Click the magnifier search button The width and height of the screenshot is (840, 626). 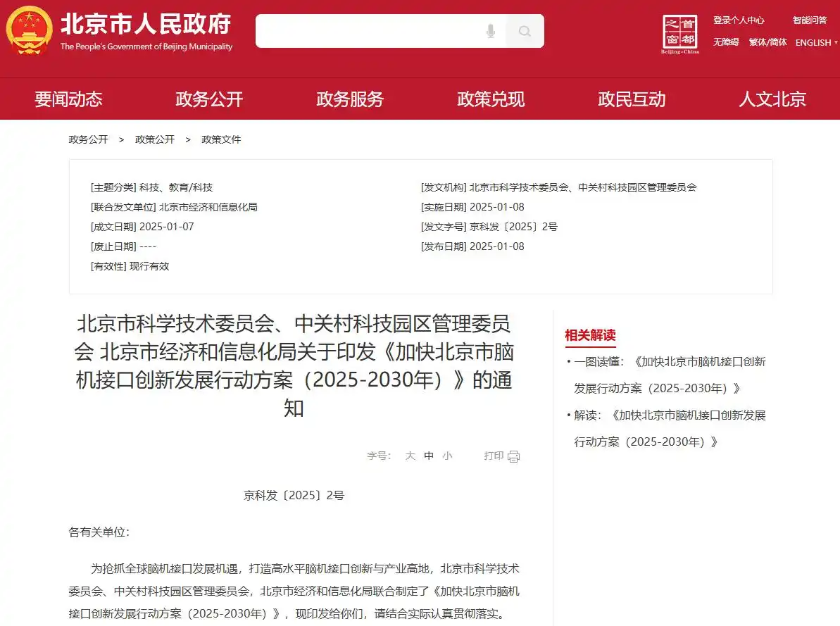point(525,31)
